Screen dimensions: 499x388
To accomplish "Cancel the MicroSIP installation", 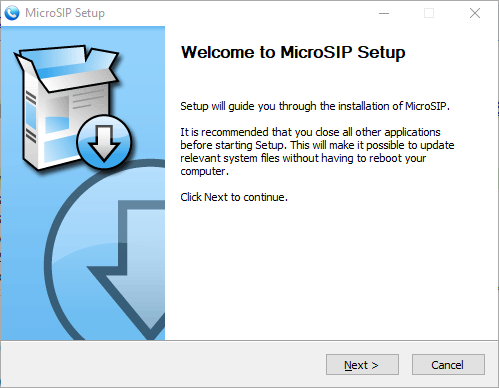I will tap(448, 365).
